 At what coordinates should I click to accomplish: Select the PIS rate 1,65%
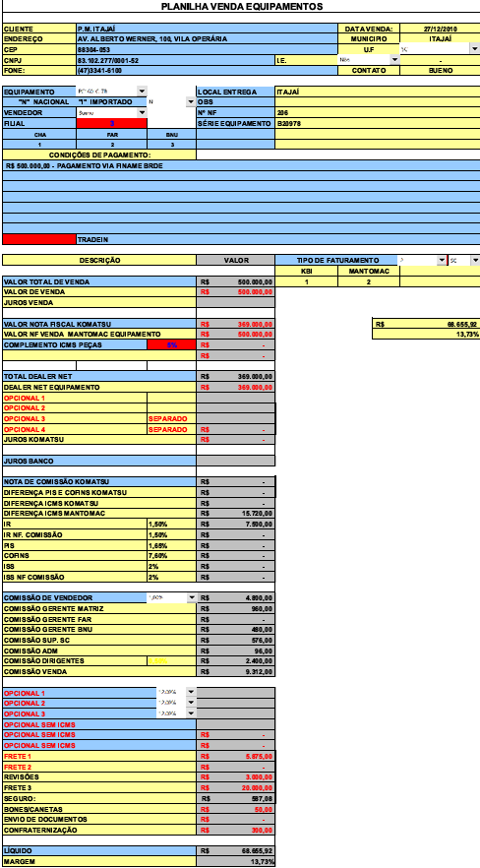(x=172, y=545)
